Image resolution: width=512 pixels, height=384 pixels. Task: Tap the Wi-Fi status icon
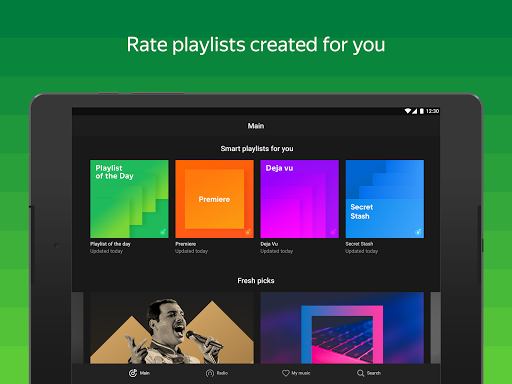(408, 111)
